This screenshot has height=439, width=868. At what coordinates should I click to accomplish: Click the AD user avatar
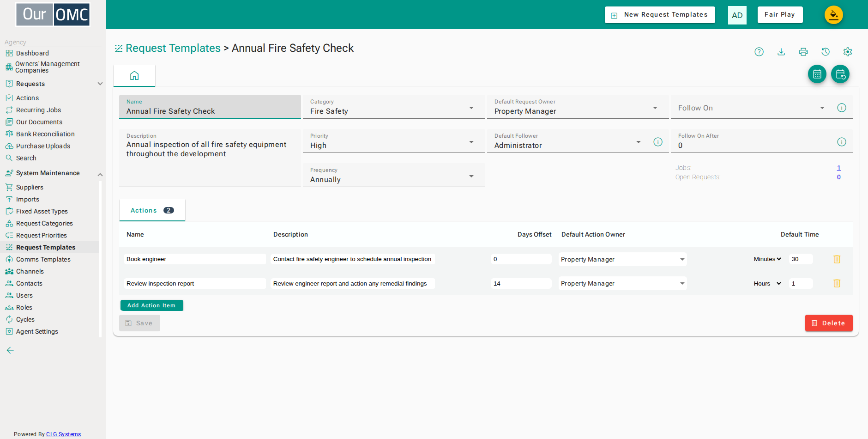tap(737, 15)
